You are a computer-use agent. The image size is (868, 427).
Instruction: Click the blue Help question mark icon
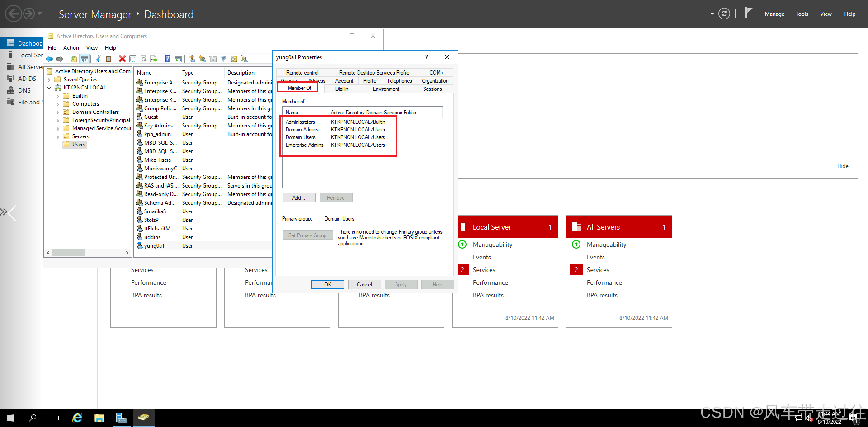click(168, 59)
